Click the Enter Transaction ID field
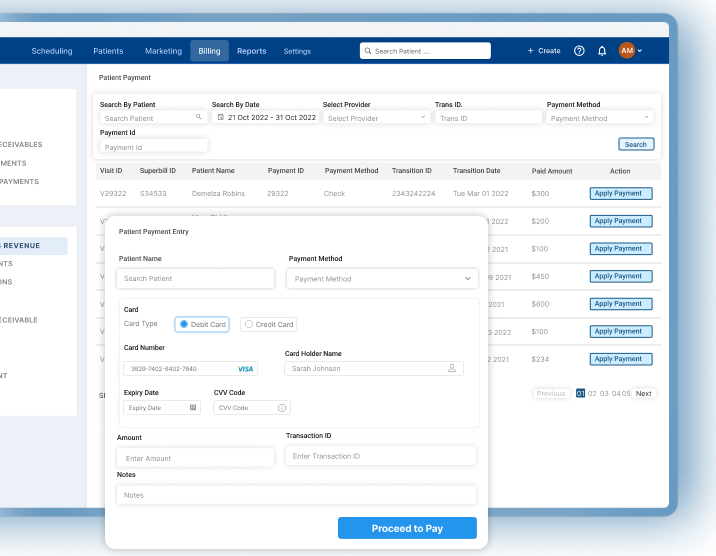Viewport: 716px width, 556px height. click(x=381, y=456)
